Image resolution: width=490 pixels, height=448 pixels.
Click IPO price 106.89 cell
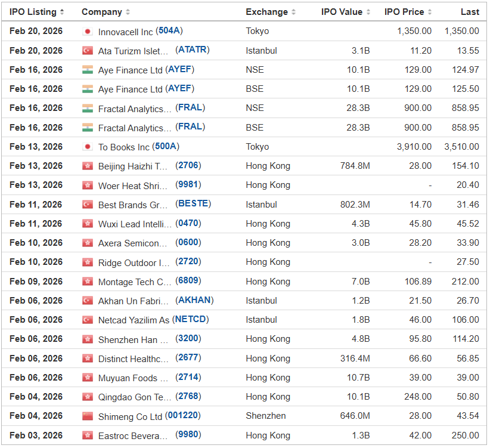tap(418, 282)
